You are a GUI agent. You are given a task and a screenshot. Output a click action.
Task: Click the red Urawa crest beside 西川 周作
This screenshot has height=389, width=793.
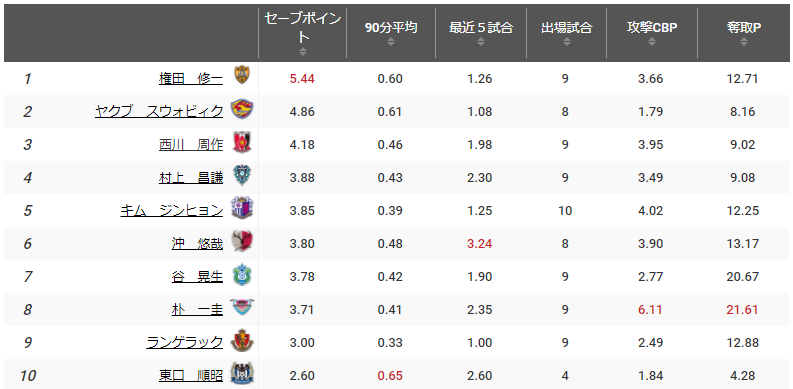[x=242, y=143]
